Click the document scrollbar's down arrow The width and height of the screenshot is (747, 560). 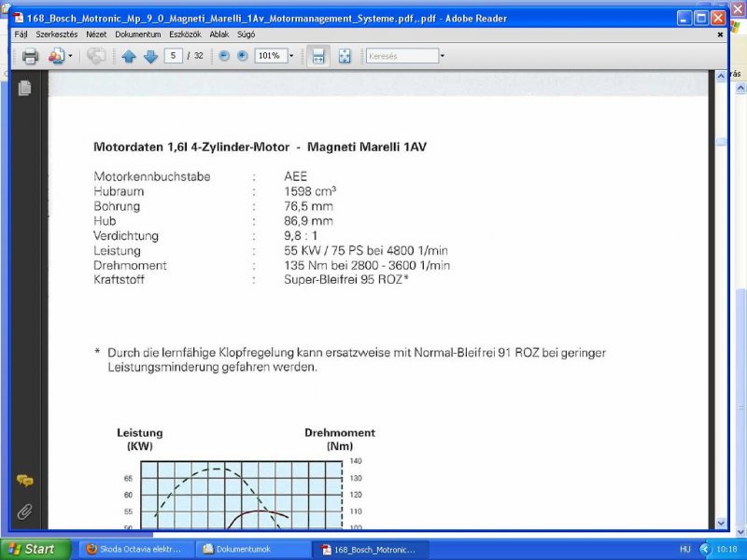pyautogui.click(x=721, y=523)
